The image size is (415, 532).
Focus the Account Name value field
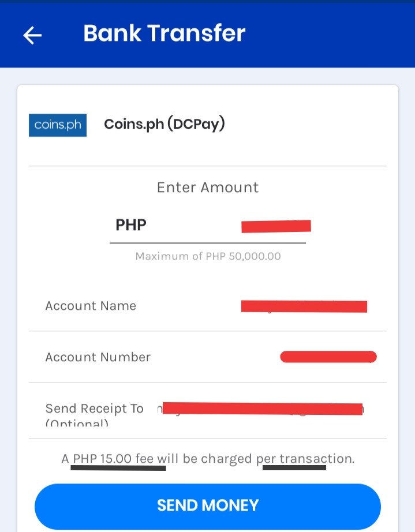point(304,306)
